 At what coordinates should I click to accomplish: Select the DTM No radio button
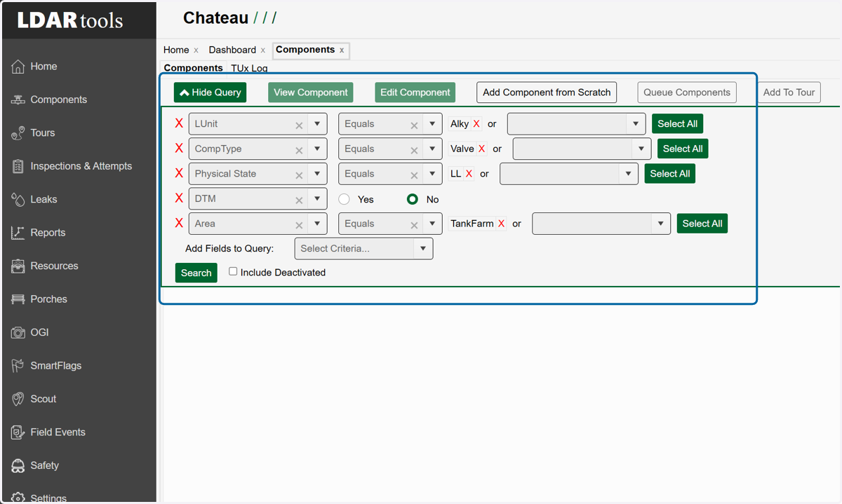[413, 199]
